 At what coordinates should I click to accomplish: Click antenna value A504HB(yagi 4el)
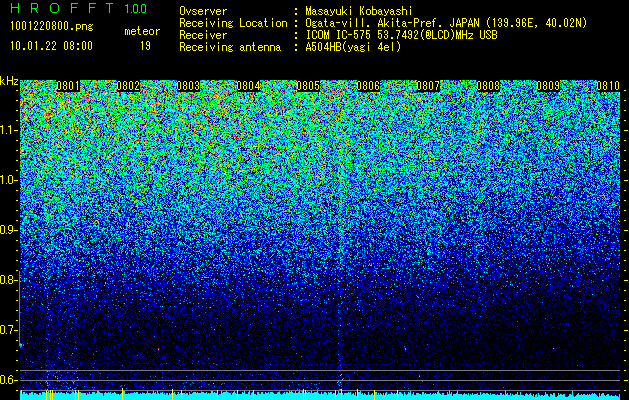pos(353,47)
